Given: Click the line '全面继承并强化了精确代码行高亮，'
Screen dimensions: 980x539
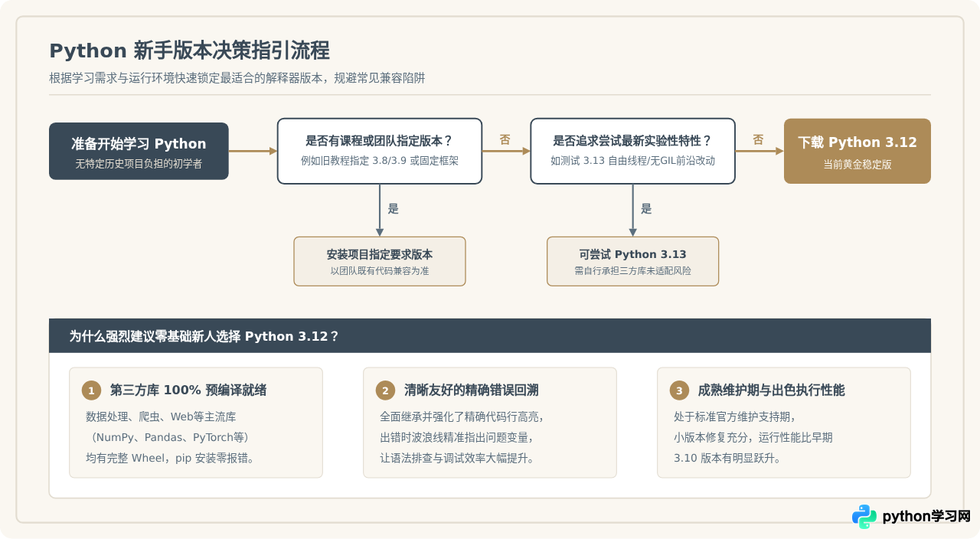Looking at the screenshot, I should [x=462, y=417].
